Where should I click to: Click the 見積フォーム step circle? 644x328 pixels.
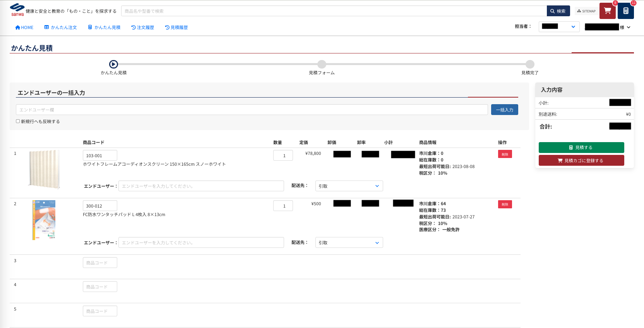pyautogui.click(x=322, y=64)
